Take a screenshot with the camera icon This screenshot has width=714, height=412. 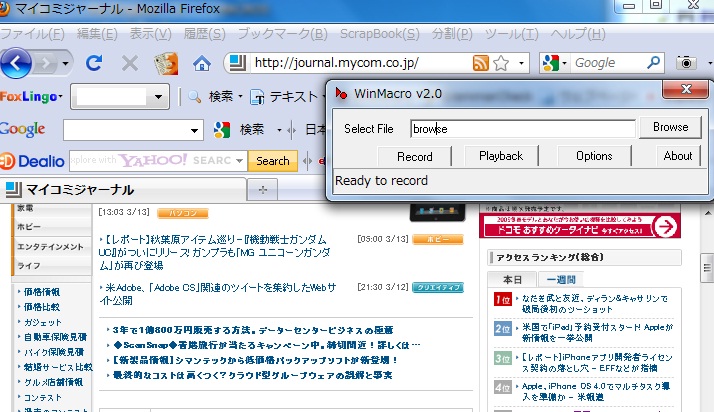(x=686, y=63)
